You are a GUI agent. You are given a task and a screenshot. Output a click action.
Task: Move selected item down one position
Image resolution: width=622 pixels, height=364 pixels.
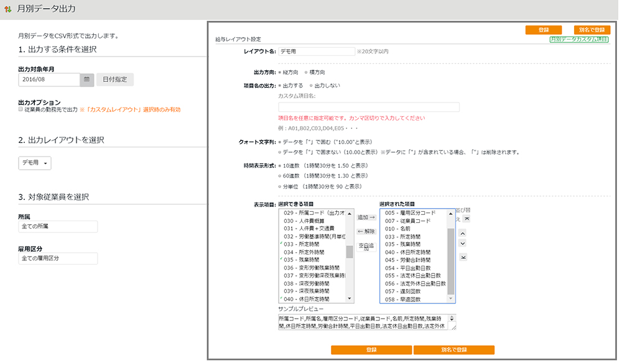pos(462,244)
